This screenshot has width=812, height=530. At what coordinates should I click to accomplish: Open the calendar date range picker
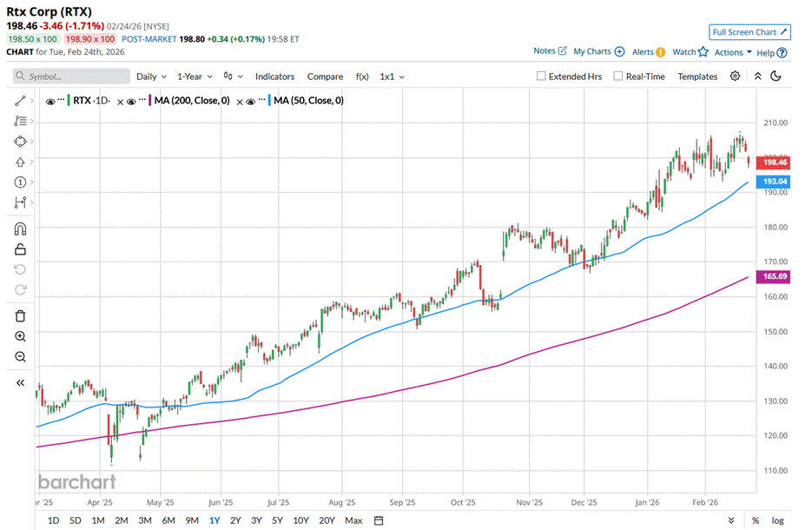coord(379,520)
